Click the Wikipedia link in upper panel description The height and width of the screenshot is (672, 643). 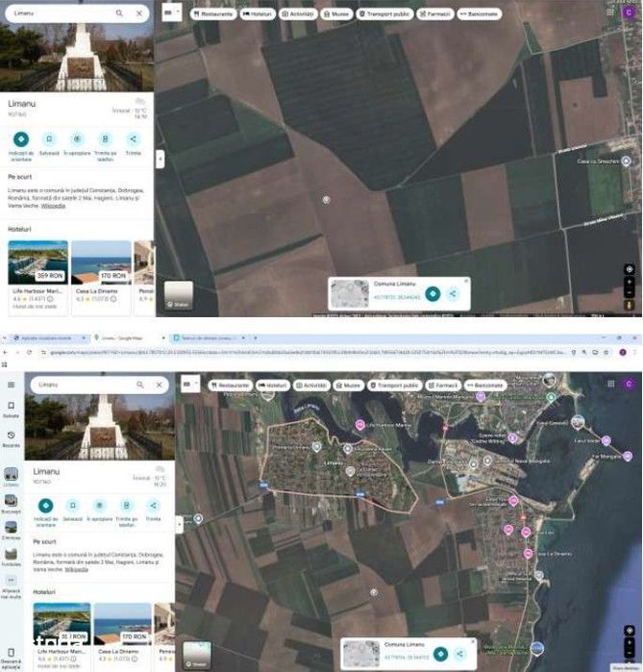pyautogui.click(x=53, y=206)
